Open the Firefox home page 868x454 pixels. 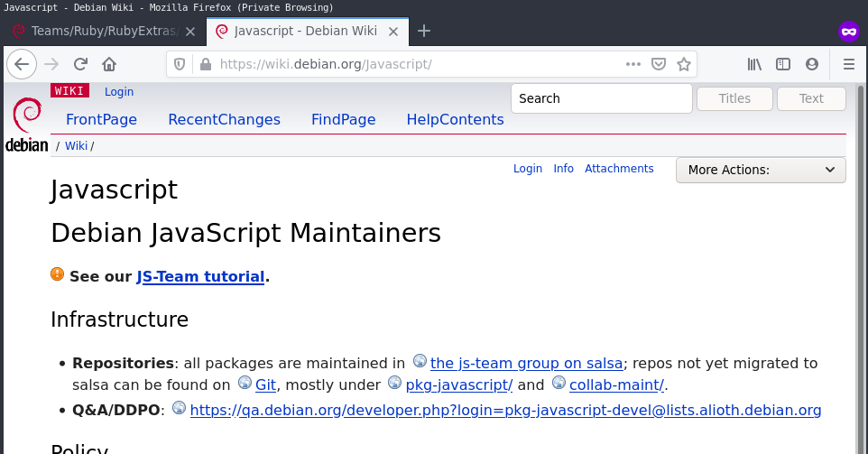[109, 64]
